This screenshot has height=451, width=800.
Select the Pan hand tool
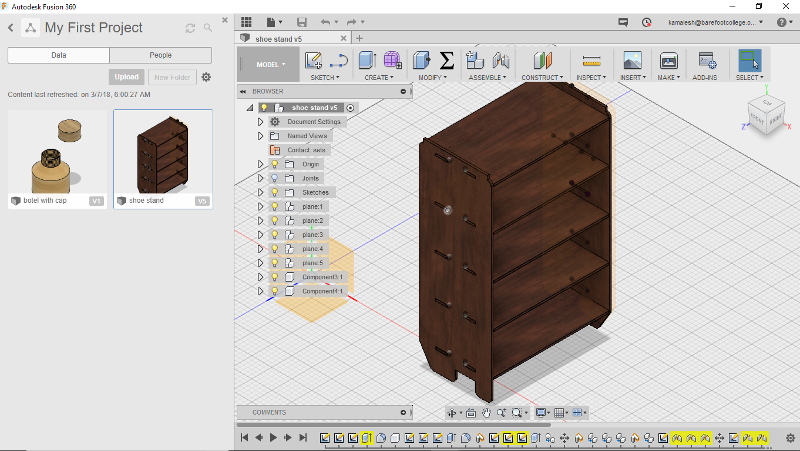(x=487, y=412)
